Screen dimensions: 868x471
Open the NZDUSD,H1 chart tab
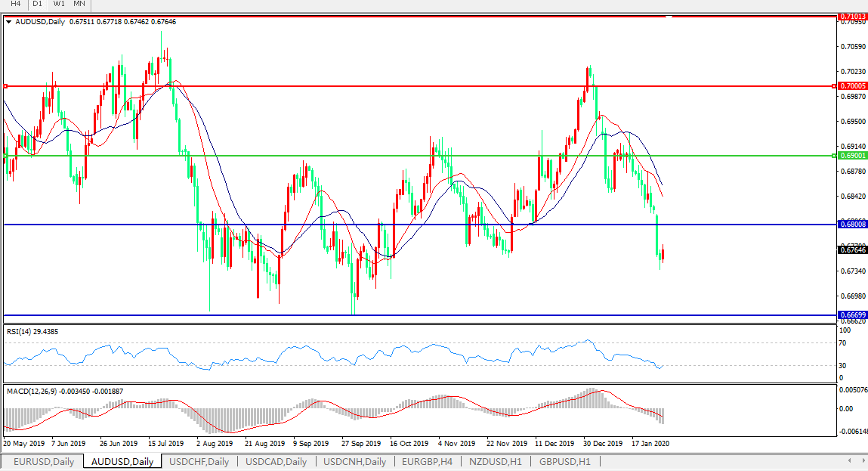tap(495, 461)
